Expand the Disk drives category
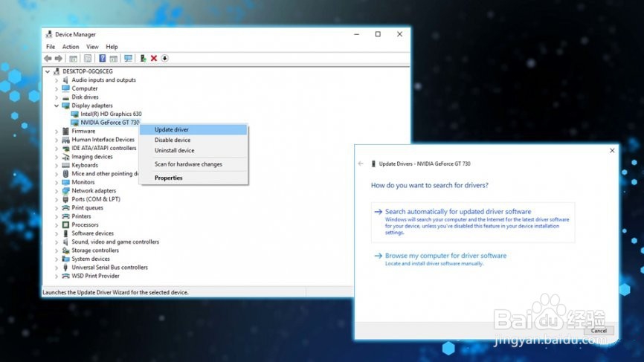644x362 pixels. click(x=57, y=97)
